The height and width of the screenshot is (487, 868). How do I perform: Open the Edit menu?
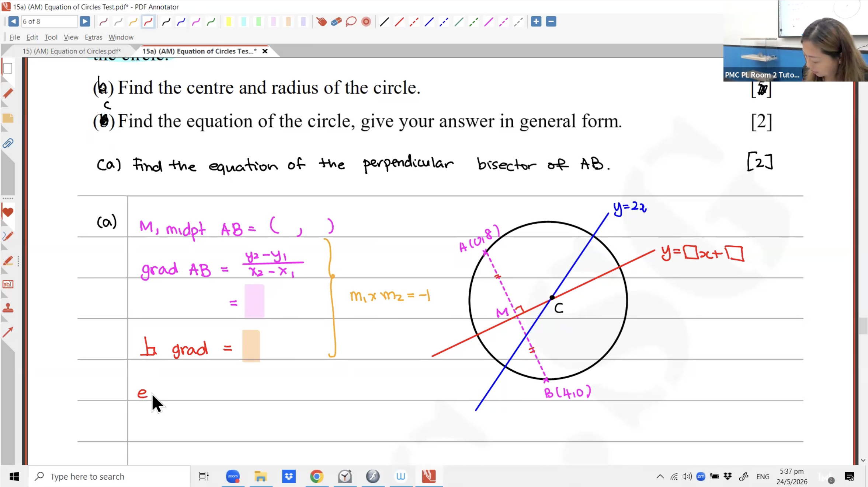[32, 37]
